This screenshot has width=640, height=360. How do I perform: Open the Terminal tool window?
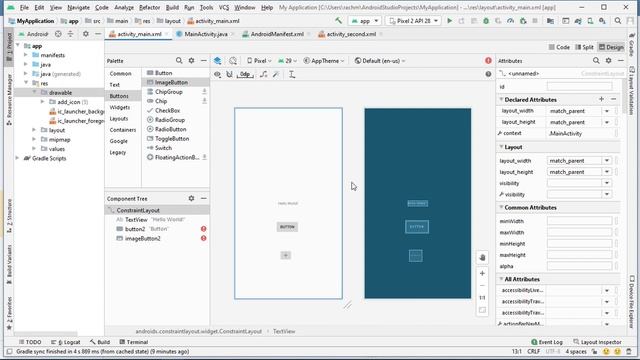(133, 342)
